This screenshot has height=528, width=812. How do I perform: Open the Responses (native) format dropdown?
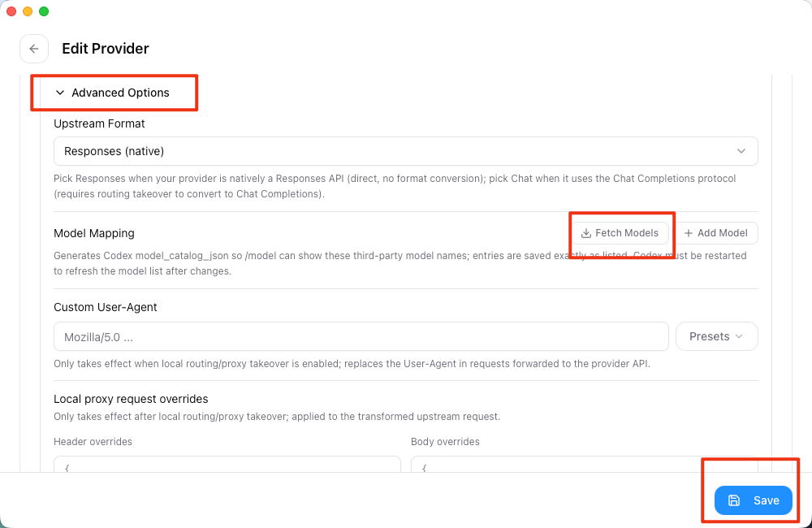405,151
